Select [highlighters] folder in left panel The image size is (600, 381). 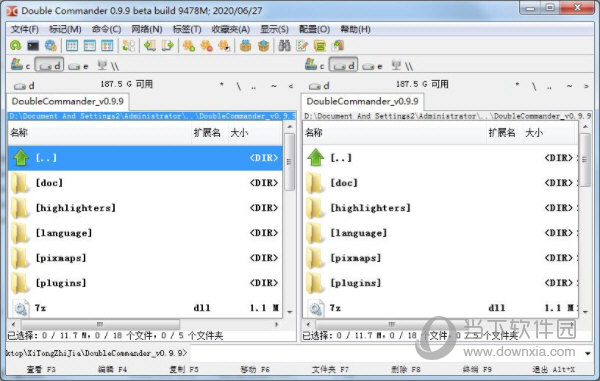tap(145, 208)
